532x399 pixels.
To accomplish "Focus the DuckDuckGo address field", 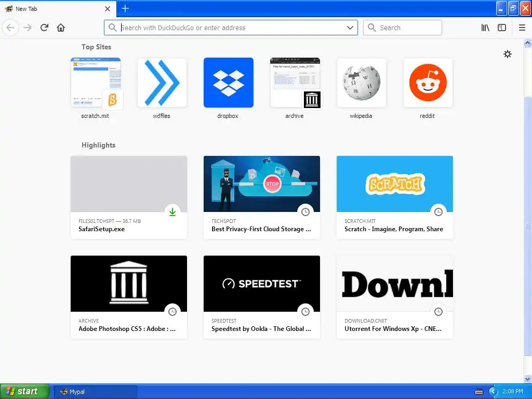I will point(231,28).
